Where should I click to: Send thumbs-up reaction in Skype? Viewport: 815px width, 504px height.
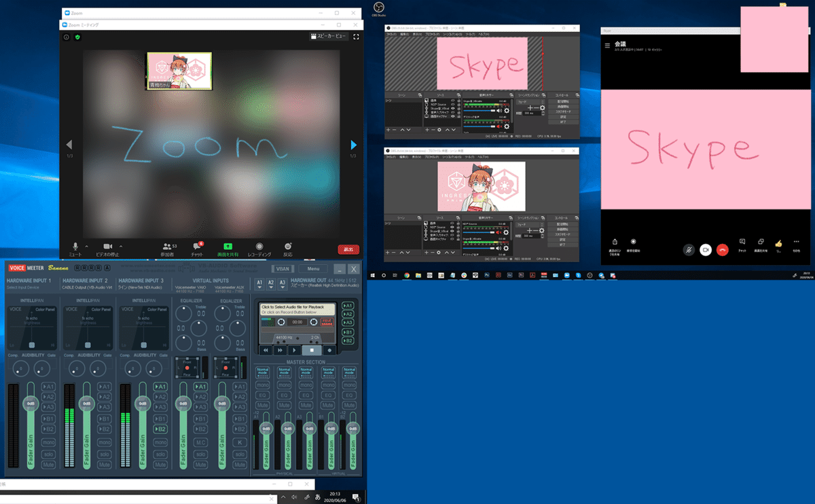pos(778,243)
